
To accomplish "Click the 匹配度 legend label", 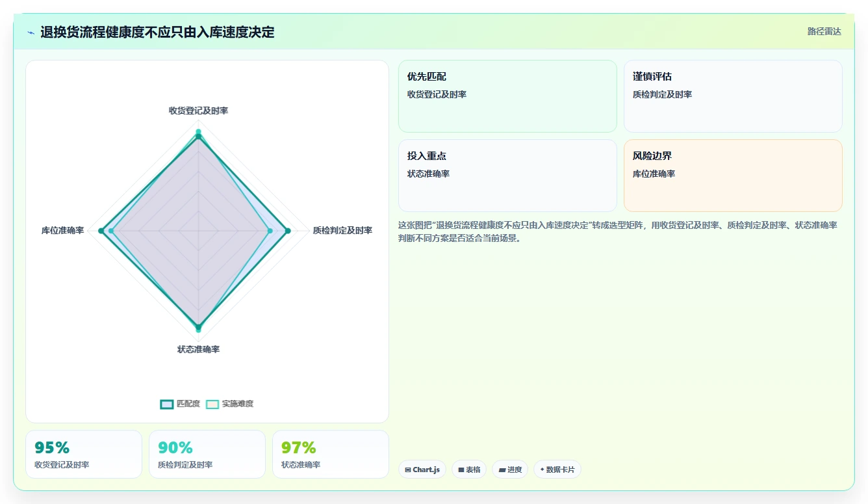I will click(188, 404).
